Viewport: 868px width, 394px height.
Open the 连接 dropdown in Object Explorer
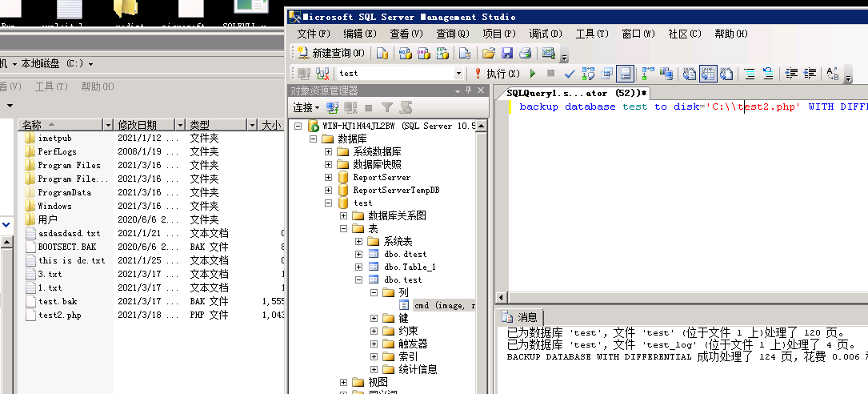pos(306,107)
